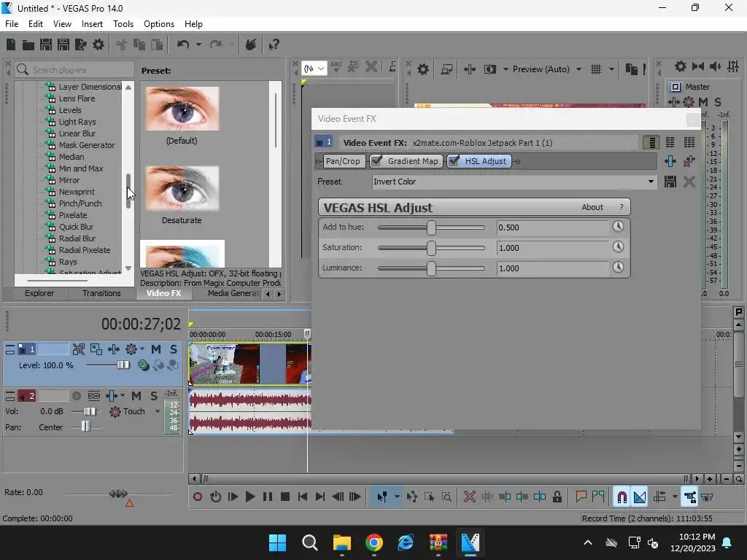Remove selected plug-in from the chain
This screenshot has width=747, height=560.
tap(689, 161)
